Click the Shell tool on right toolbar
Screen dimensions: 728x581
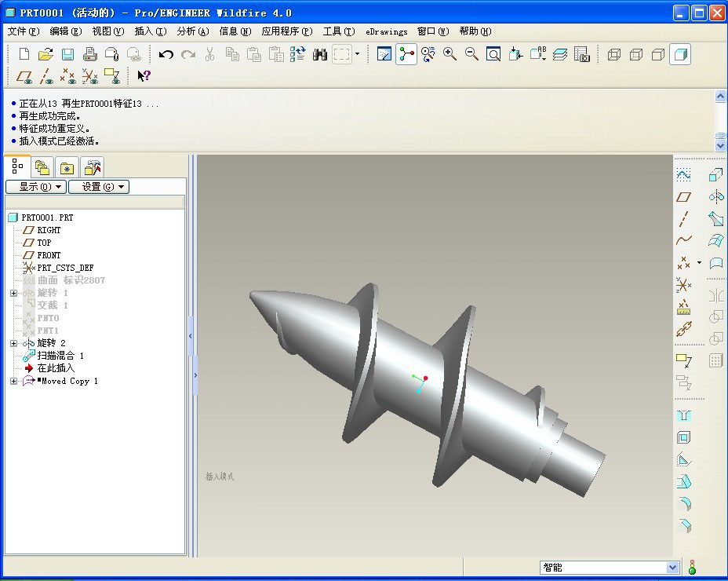(683, 437)
